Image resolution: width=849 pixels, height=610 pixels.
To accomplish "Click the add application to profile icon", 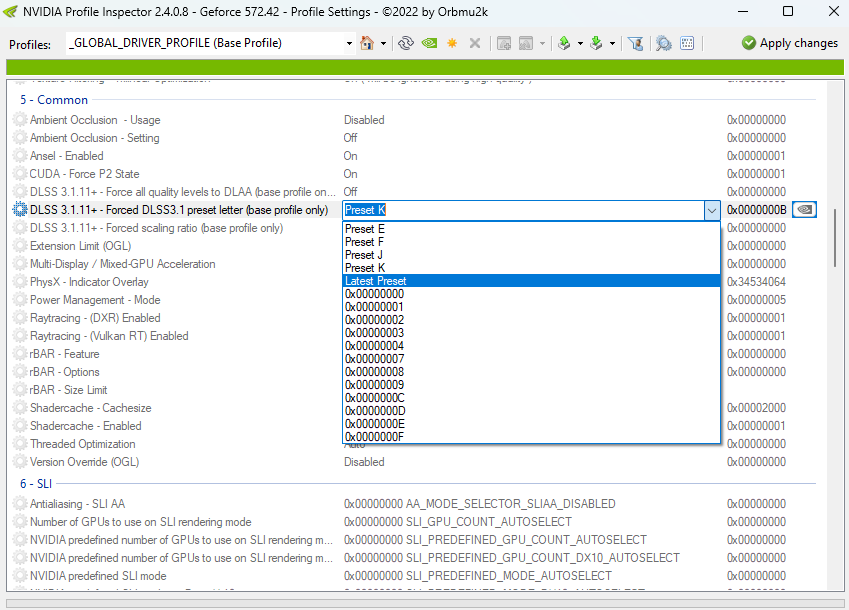I will pos(504,43).
